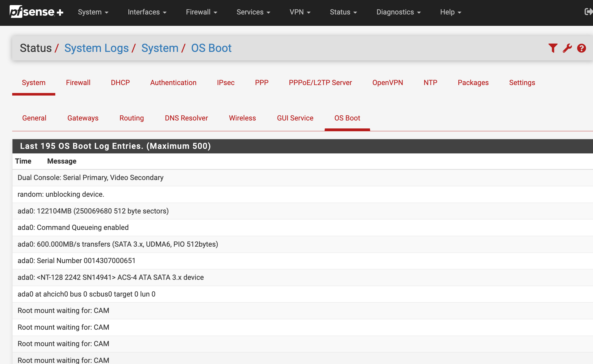Click the red help question mark icon
Screen dimensions: 593x364
tap(581, 48)
